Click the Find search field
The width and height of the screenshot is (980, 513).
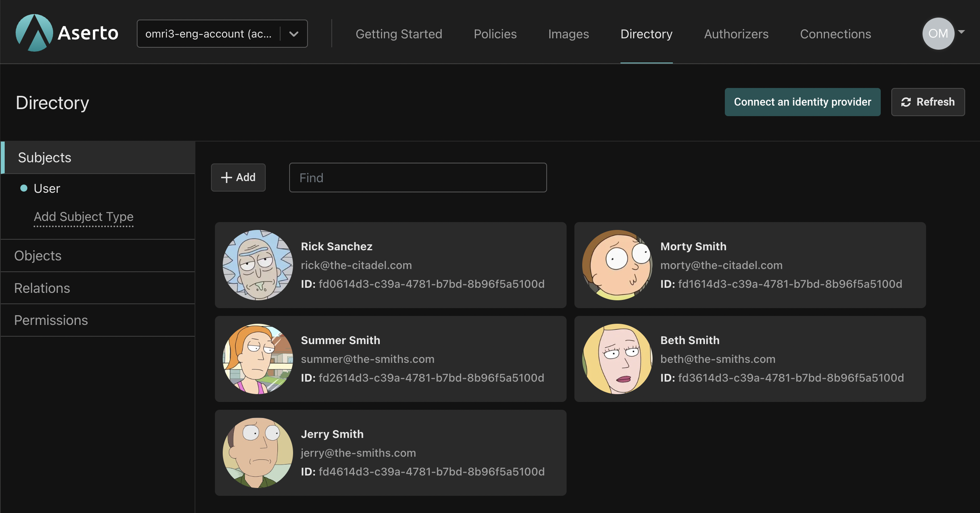click(418, 178)
